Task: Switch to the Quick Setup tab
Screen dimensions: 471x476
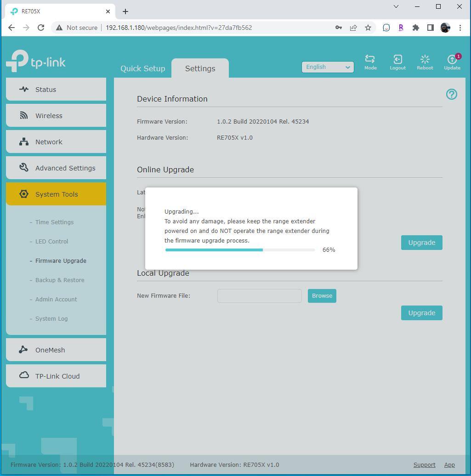Action: [x=142, y=68]
